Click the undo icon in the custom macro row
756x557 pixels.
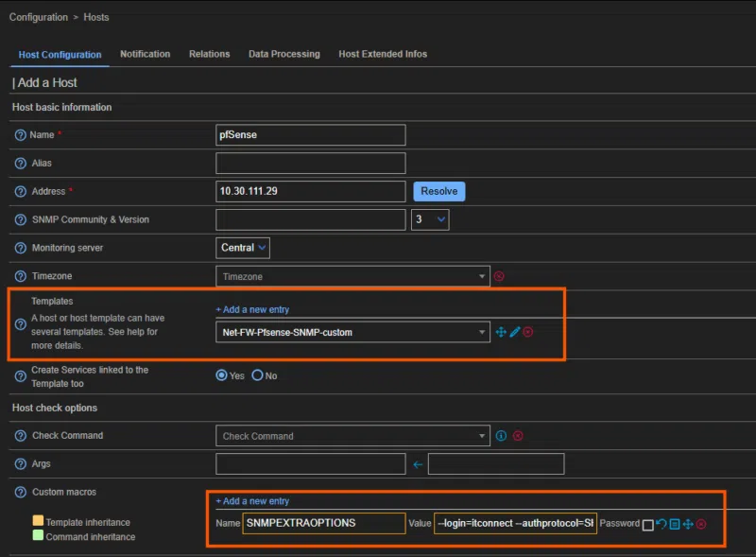tap(661, 524)
